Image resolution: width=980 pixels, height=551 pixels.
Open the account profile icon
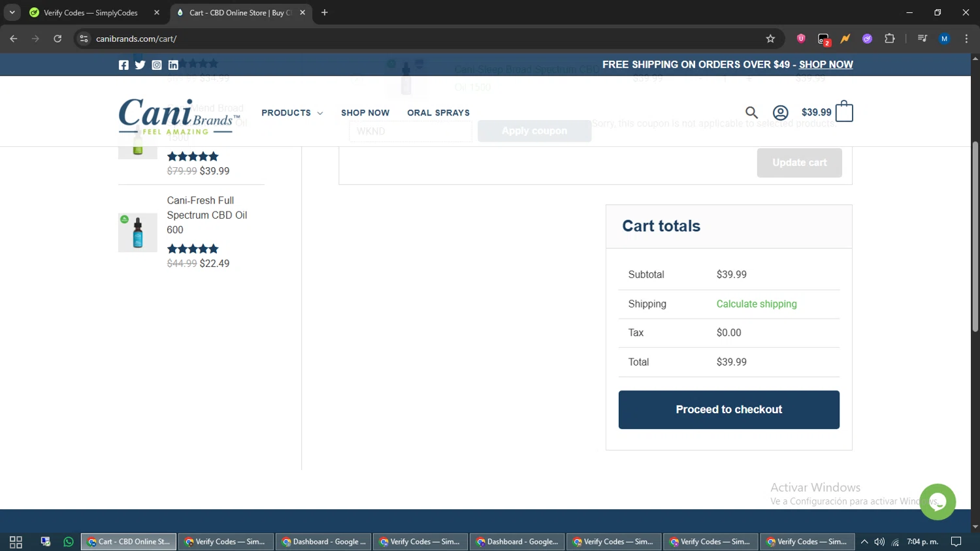point(780,112)
